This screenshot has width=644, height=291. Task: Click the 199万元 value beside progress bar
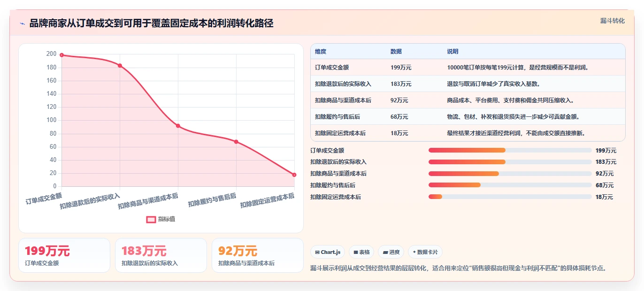[x=606, y=151]
